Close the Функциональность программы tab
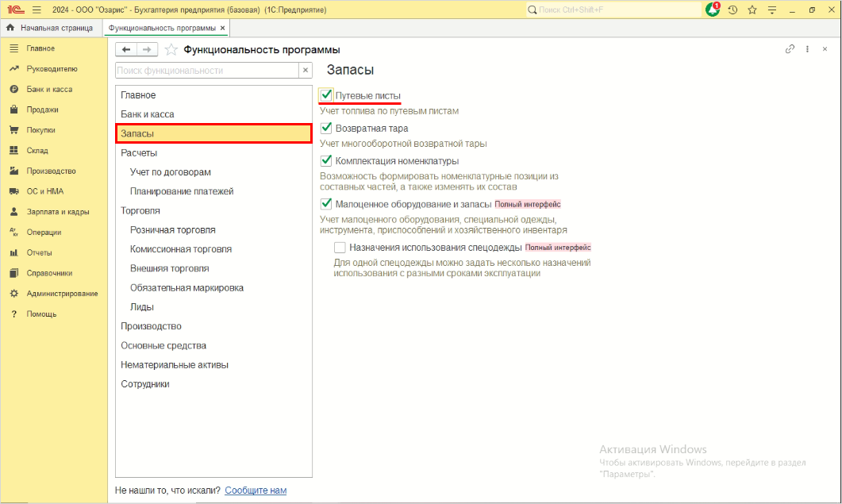The image size is (842, 504). point(223,28)
